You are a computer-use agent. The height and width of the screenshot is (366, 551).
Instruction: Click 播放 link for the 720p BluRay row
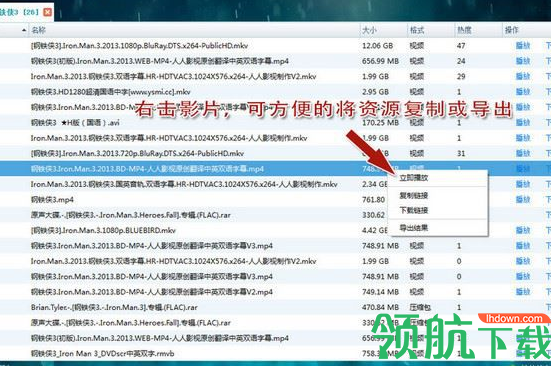point(523,153)
